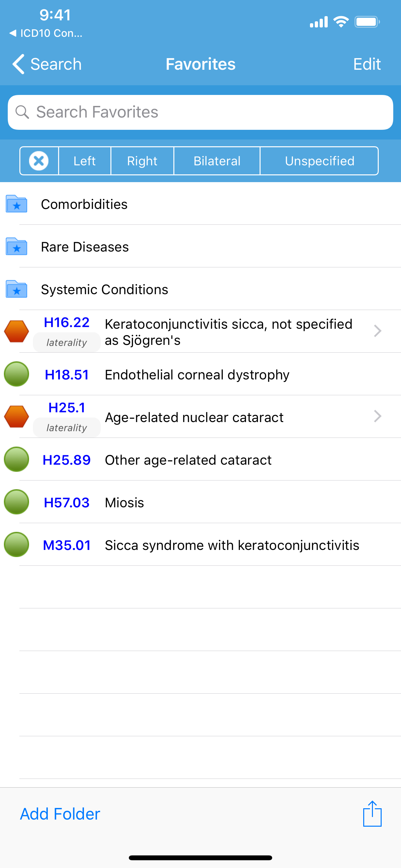
Task: Clear laterality filter with the X button
Action: [x=39, y=161]
